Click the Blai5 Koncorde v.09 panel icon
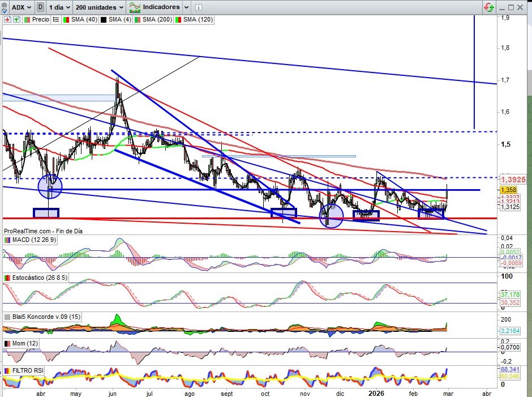The width and height of the screenshot is (532, 397). point(7,317)
